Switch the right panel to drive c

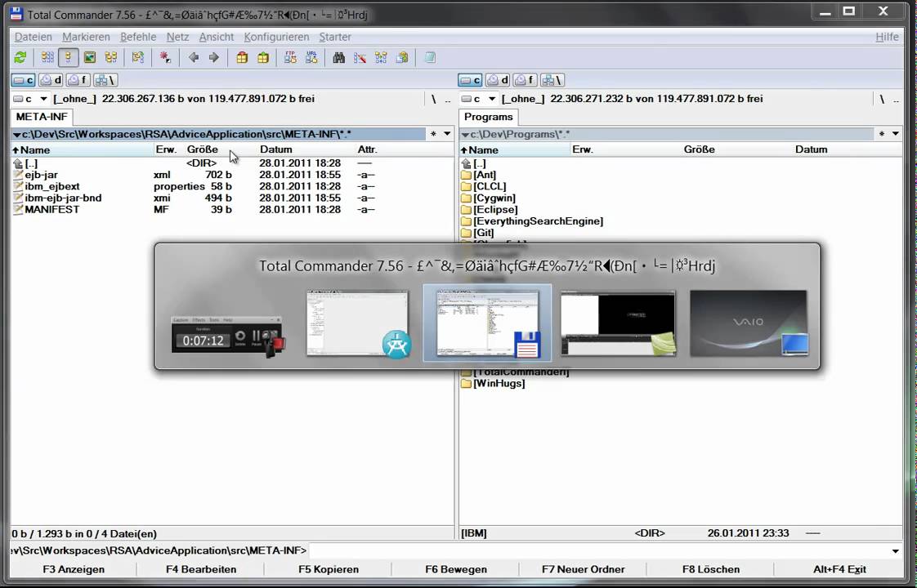pos(471,80)
